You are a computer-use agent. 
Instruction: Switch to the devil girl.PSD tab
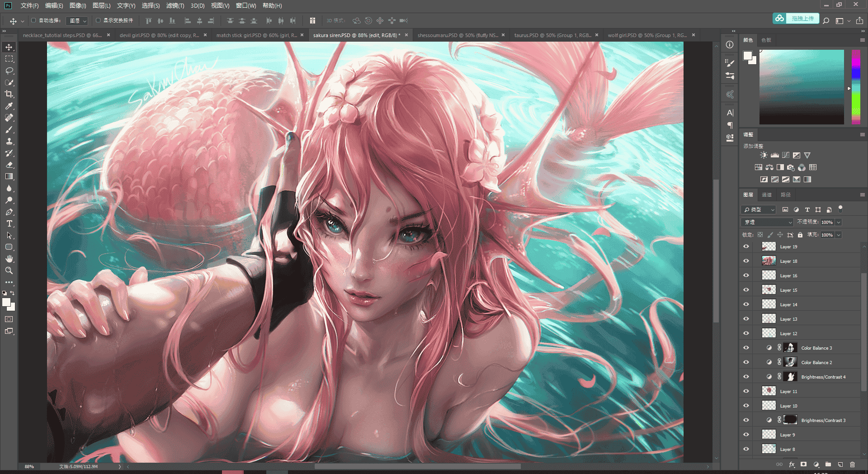[159, 35]
